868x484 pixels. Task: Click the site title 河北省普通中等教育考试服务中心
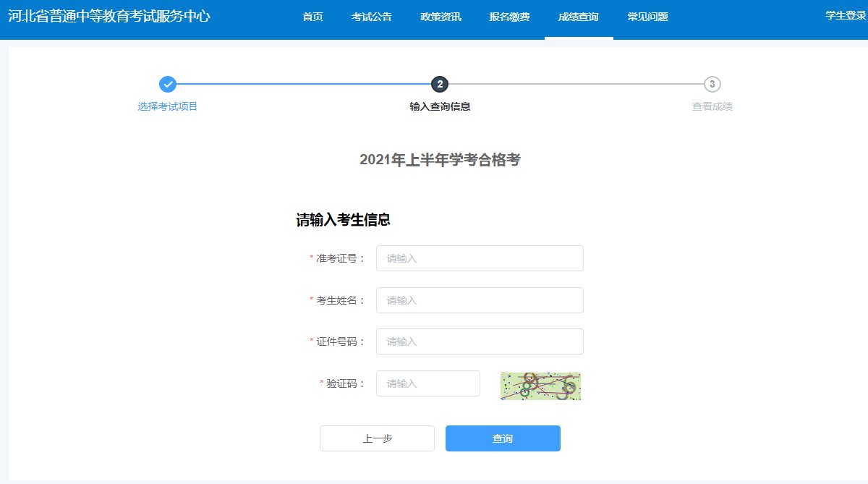[x=109, y=16]
